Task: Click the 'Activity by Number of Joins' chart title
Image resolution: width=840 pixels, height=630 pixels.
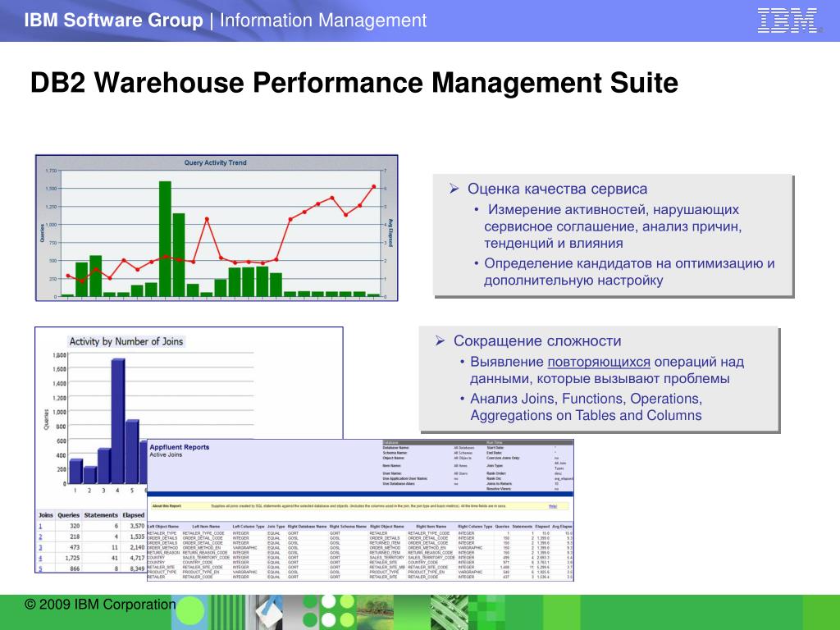Action: click(x=126, y=341)
